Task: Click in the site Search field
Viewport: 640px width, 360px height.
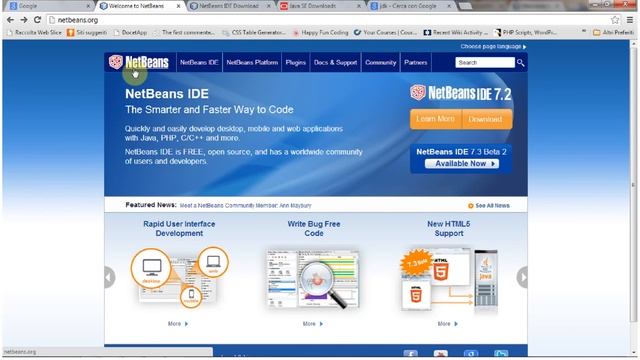Action: pos(485,62)
